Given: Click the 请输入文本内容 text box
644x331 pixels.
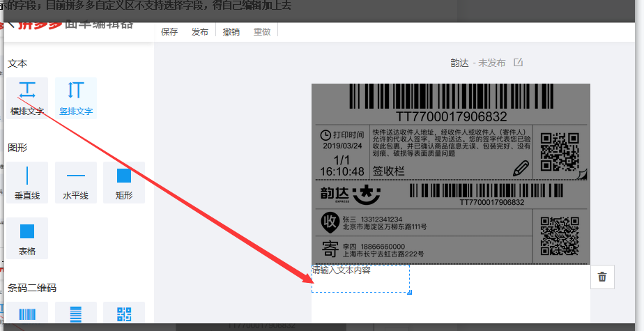Looking at the screenshot, I should (x=360, y=279).
